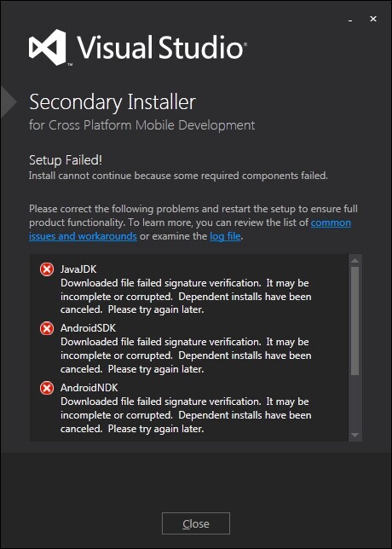Click the error list scrollbar up arrow

pyautogui.click(x=355, y=261)
